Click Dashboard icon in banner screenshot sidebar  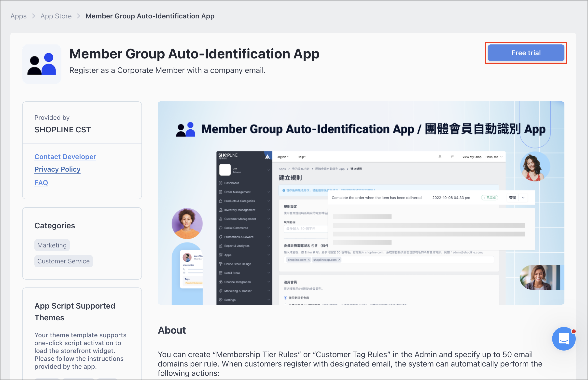pyautogui.click(x=220, y=183)
